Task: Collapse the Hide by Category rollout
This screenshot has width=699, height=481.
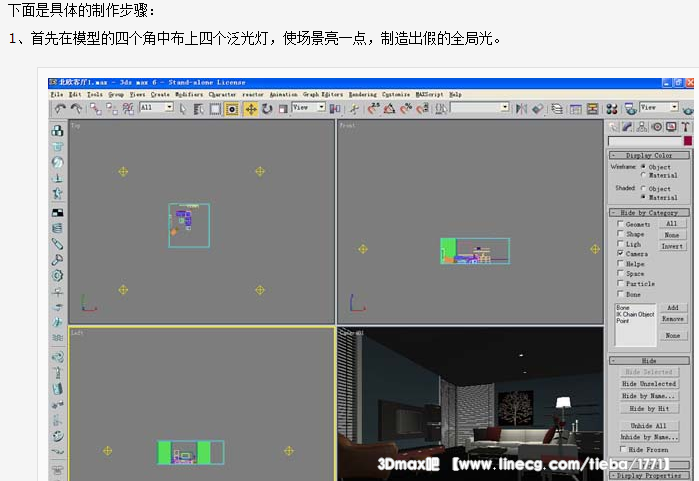Action: 649,213
